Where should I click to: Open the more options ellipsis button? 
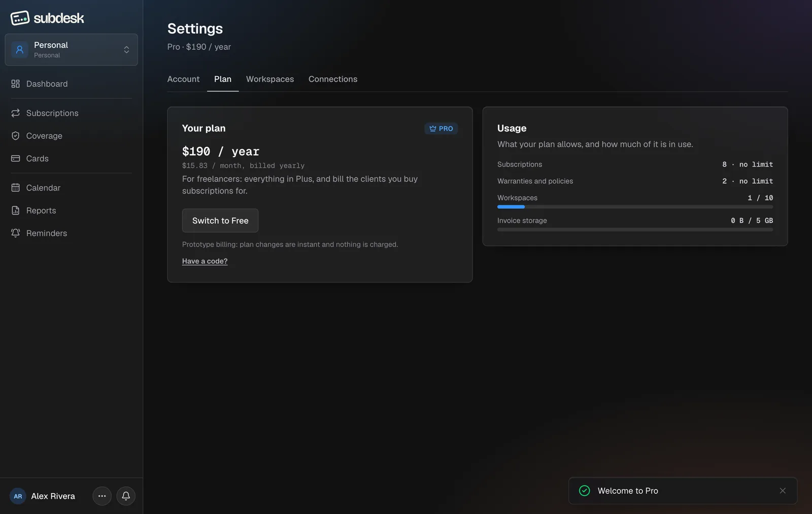[102, 496]
